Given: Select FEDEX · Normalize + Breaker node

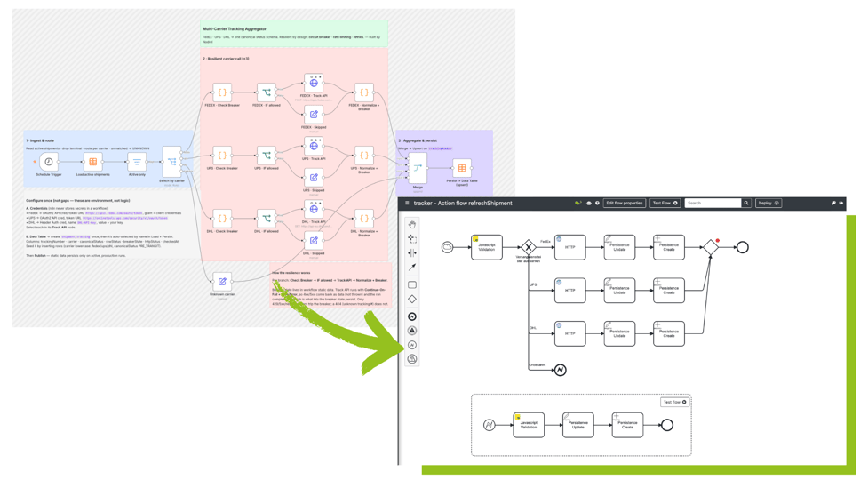Looking at the screenshot, I should click(x=363, y=92).
